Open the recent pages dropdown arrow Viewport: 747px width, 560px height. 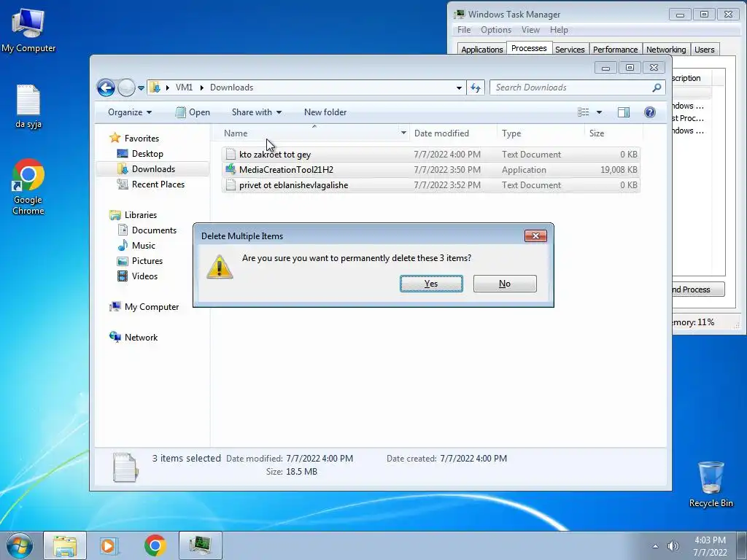pos(141,88)
